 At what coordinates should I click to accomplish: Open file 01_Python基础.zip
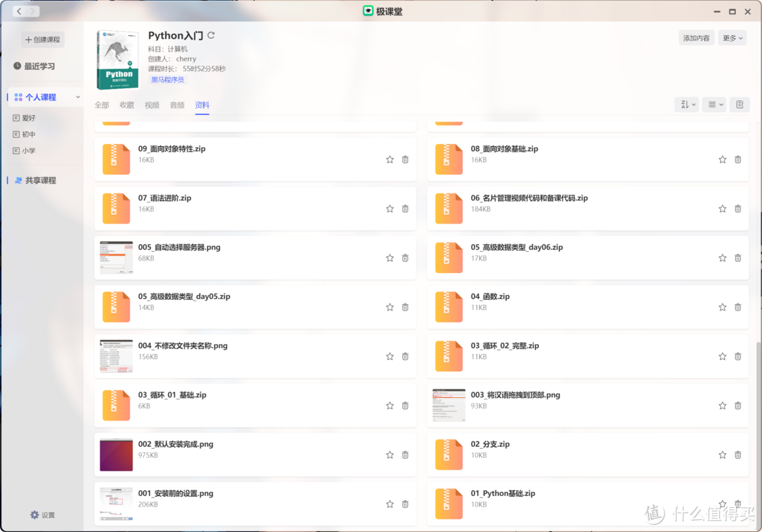pyautogui.click(x=502, y=493)
